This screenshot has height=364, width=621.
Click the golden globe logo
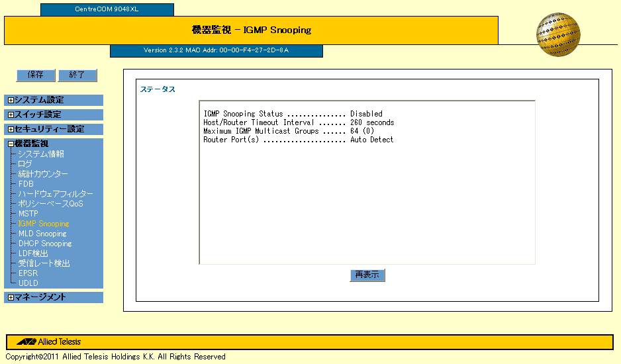[558, 35]
